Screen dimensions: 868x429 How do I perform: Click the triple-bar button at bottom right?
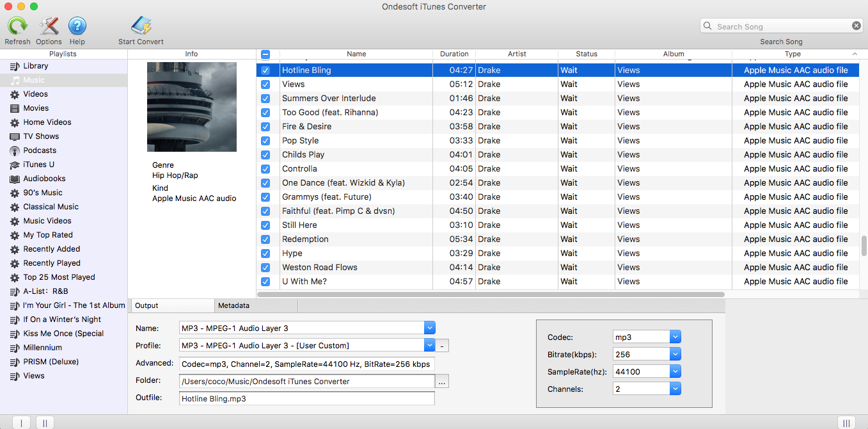(x=846, y=423)
